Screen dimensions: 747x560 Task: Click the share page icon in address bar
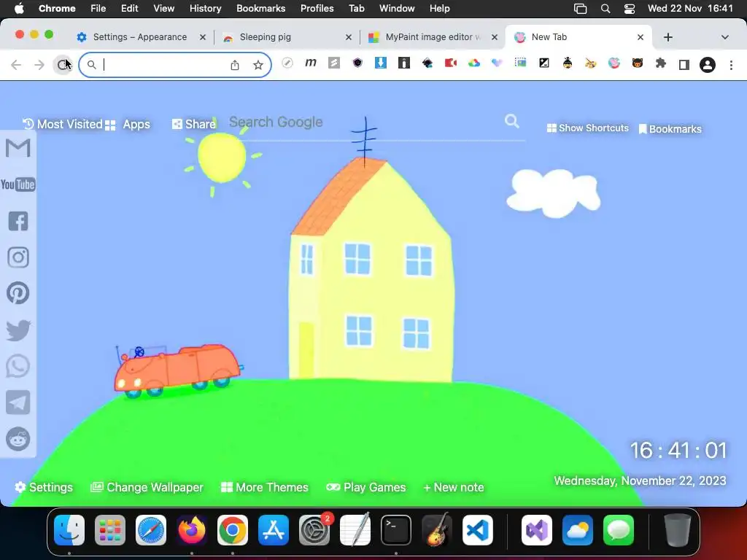point(235,65)
